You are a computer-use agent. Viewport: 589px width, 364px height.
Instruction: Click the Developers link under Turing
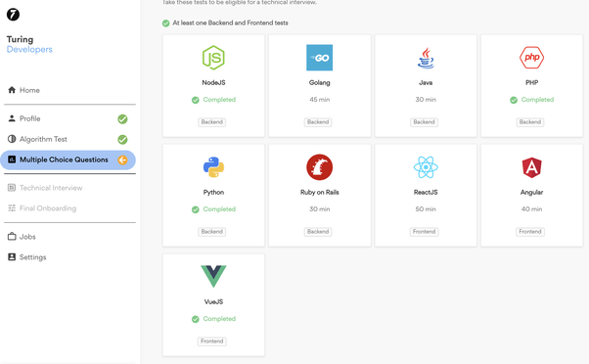29,50
